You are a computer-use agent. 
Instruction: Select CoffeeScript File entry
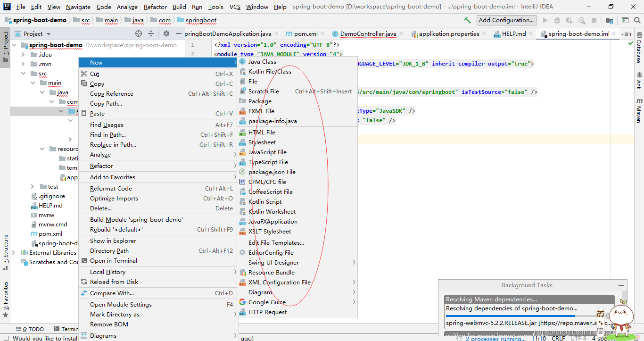(297, 192)
